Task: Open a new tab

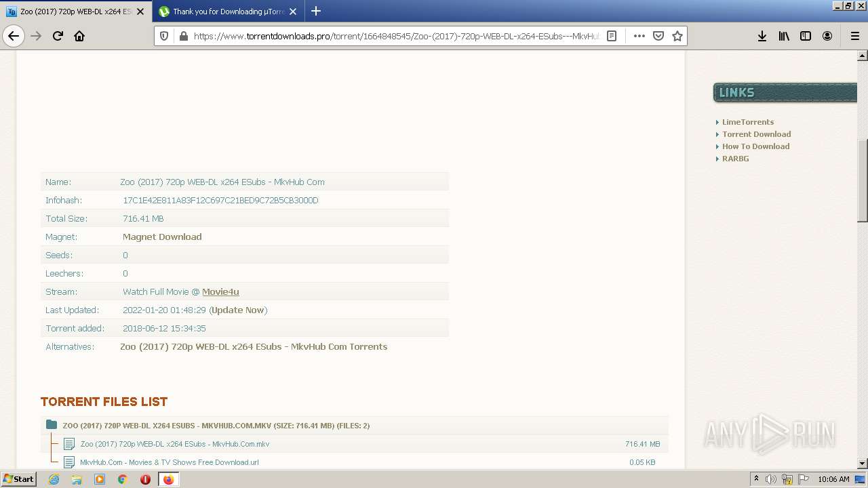Action: click(316, 11)
